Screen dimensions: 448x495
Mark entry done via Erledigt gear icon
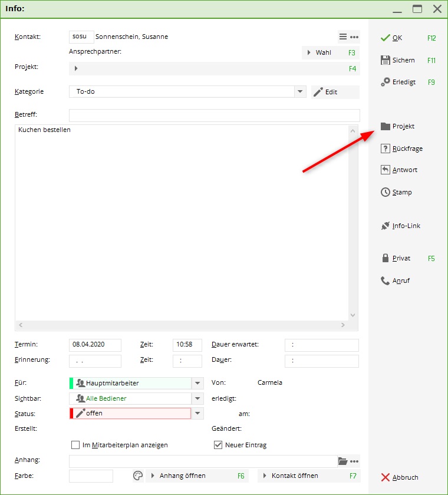[386, 82]
